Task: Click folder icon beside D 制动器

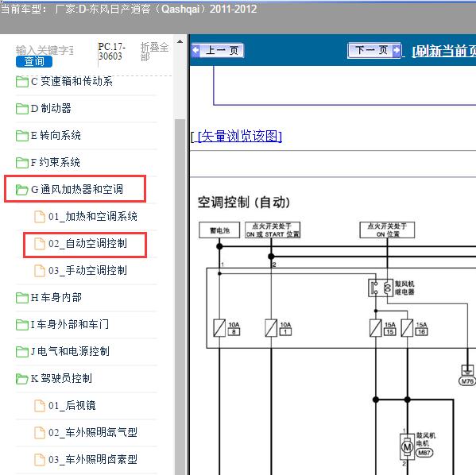Action: pos(22,109)
